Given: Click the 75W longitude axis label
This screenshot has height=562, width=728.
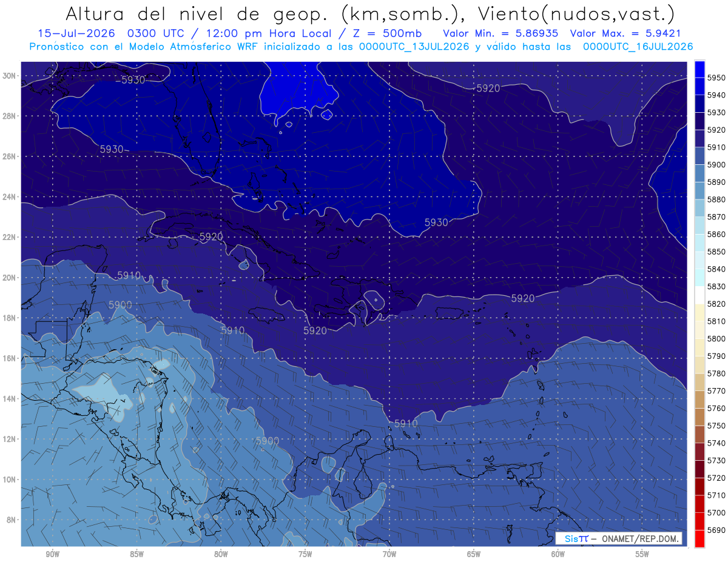Looking at the screenshot, I should tap(305, 555).
